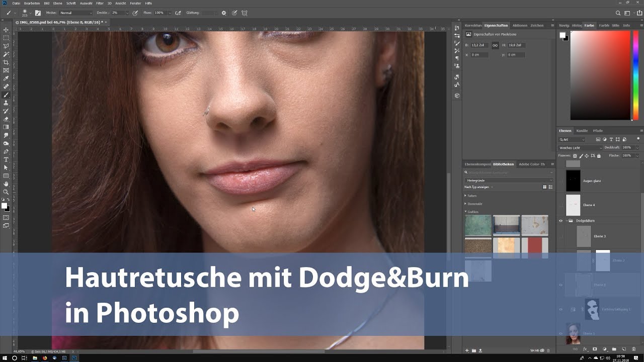Toggle visibility of Augen glanz layer

[561, 181]
